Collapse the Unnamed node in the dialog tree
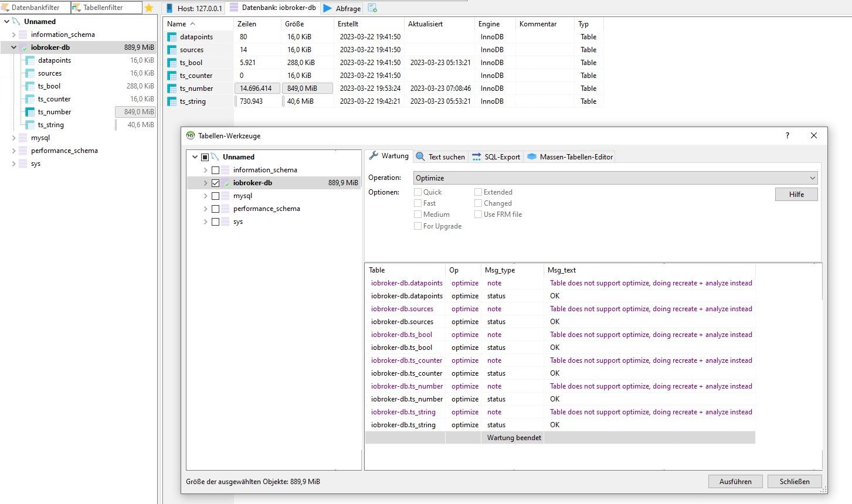Image resolution: width=852 pixels, height=504 pixels. click(195, 157)
